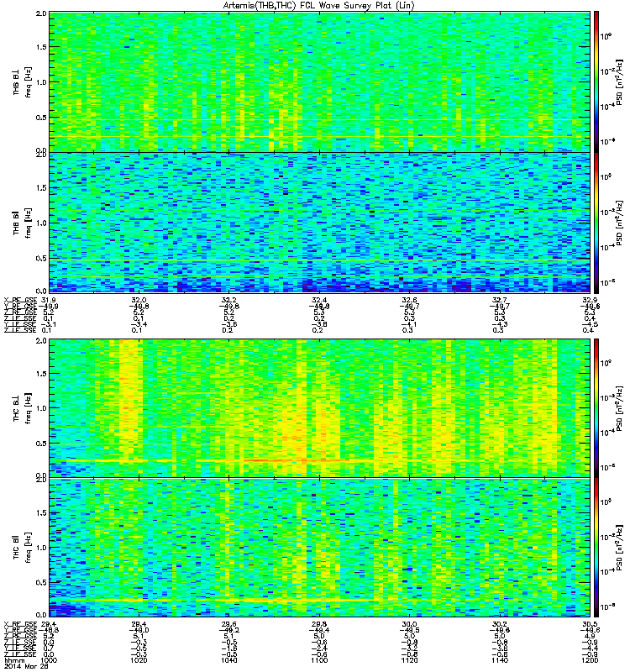Click the '32.7' X_RE_GSE position value
This screenshot has height=672, width=630.
pyautogui.click(x=500, y=300)
